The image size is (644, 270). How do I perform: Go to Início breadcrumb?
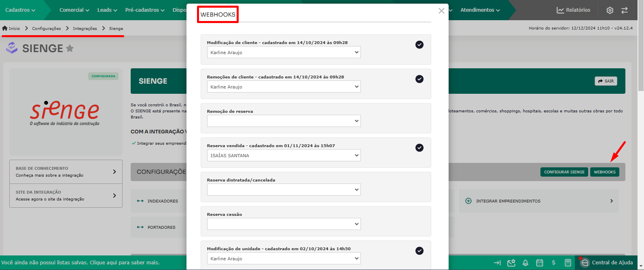tap(11, 28)
